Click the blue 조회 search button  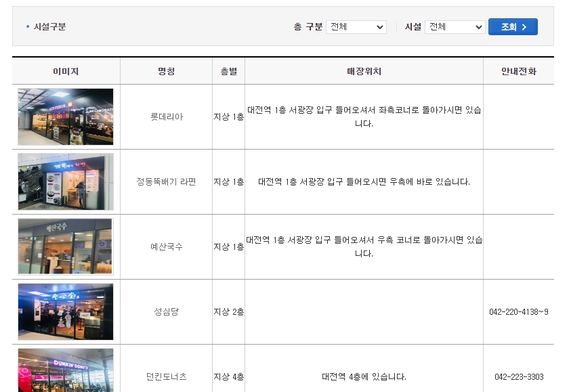[x=513, y=27]
